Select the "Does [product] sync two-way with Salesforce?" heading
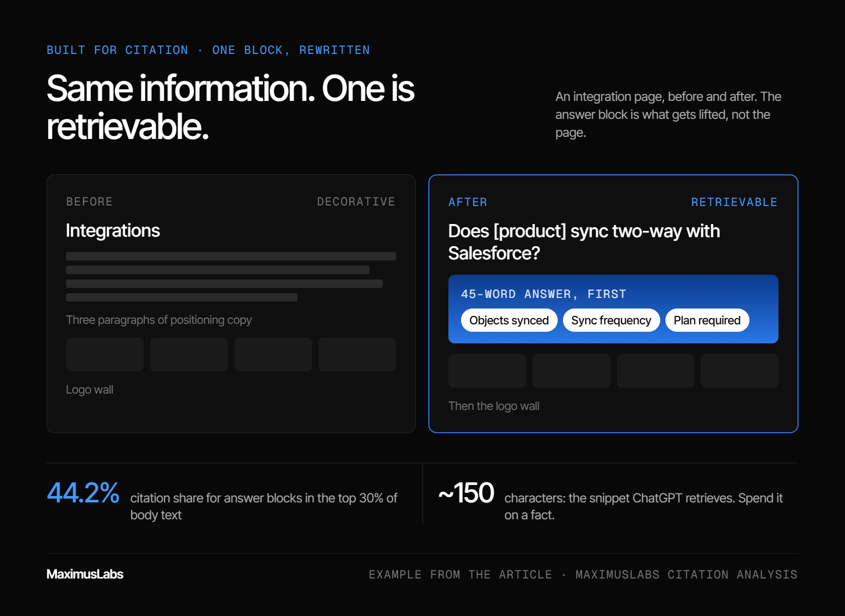Screen dimensions: 845x616 pyautogui.click(x=584, y=242)
